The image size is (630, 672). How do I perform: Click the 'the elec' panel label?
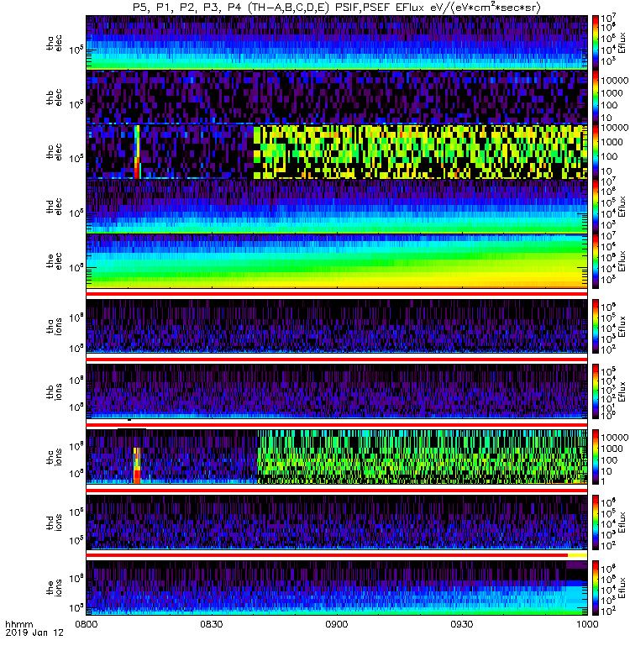[x=54, y=260]
